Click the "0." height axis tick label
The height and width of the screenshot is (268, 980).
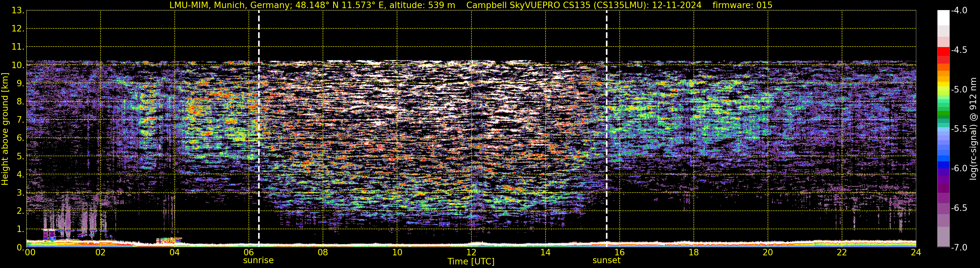[20, 248]
